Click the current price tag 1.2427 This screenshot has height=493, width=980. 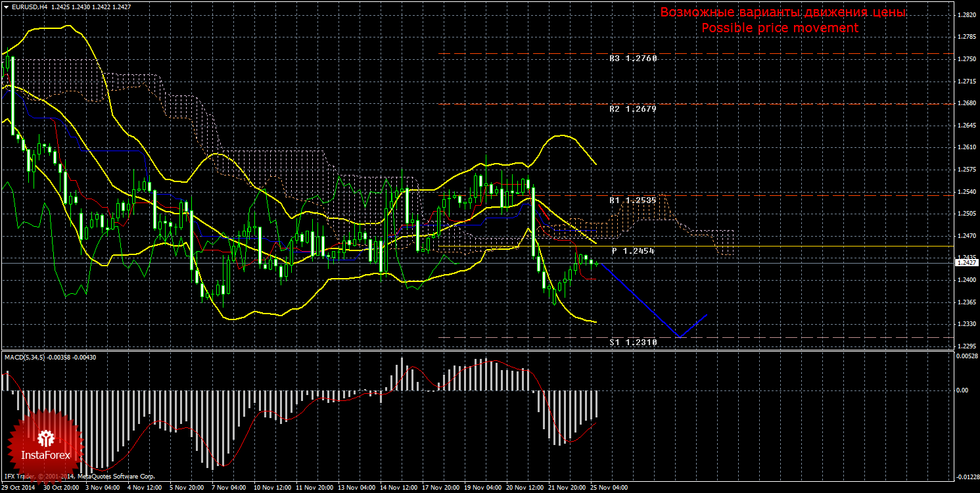click(x=966, y=262)
